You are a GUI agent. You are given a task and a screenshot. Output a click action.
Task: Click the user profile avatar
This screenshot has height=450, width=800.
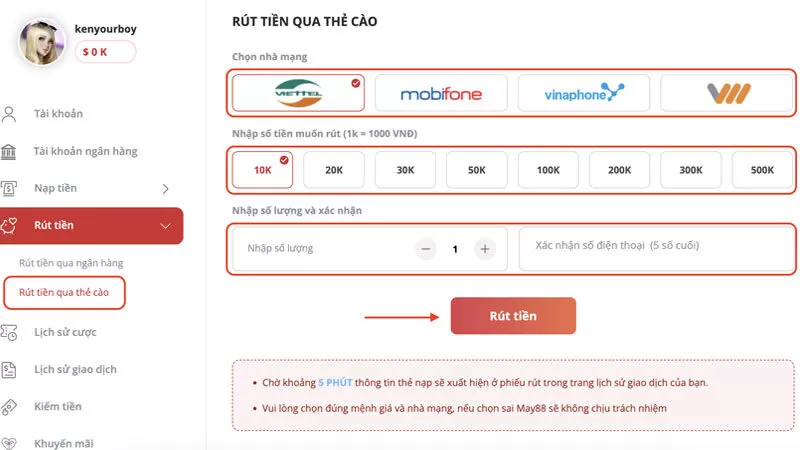point(43,42)
